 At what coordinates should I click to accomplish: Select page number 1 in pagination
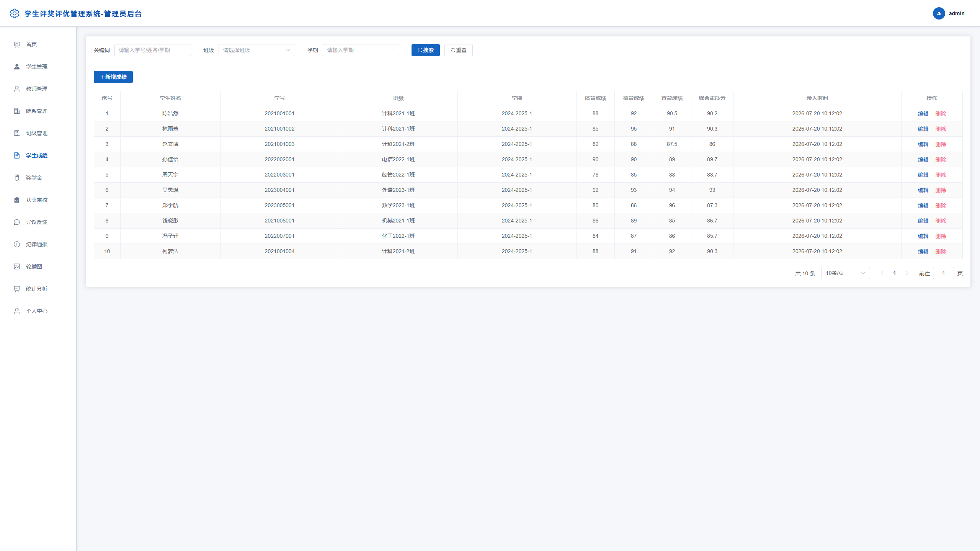(894, 273)
